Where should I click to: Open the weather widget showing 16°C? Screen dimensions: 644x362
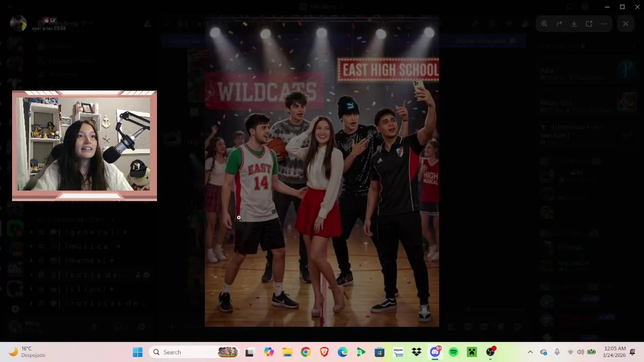(x=28, y=352)
